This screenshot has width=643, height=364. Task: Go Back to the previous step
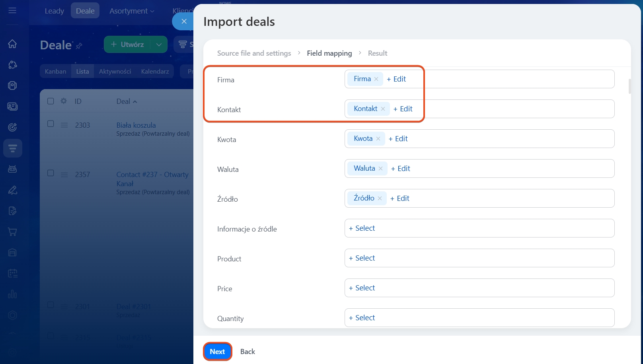pyautogui.click(x=247, y=352)
